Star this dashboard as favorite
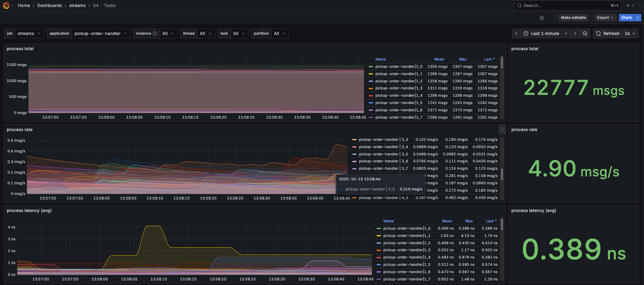This screenshot has width=644, height=285. click(541, 18)
